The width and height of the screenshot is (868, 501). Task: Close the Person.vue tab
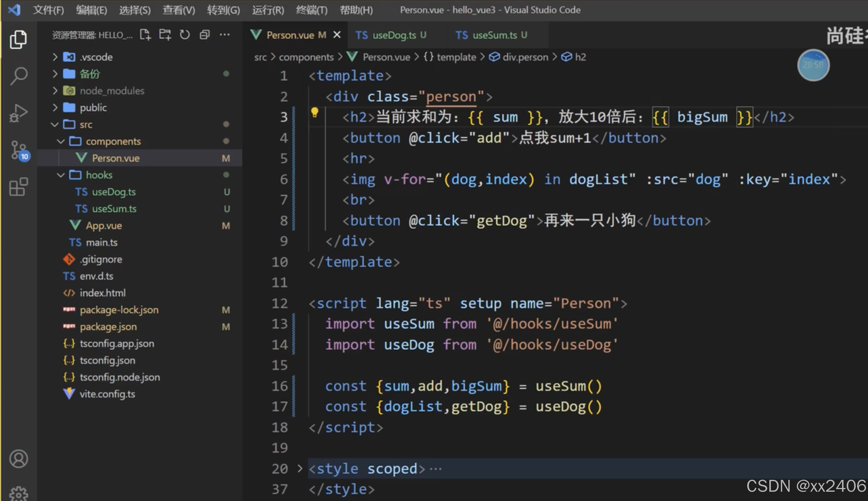[337, 35]
